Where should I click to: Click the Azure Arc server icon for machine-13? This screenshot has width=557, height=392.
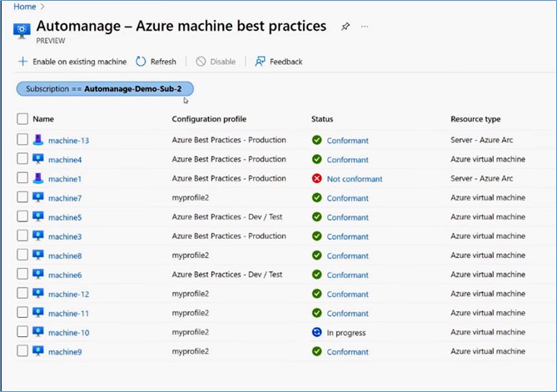pyautogui.click(x=38, y=140)
